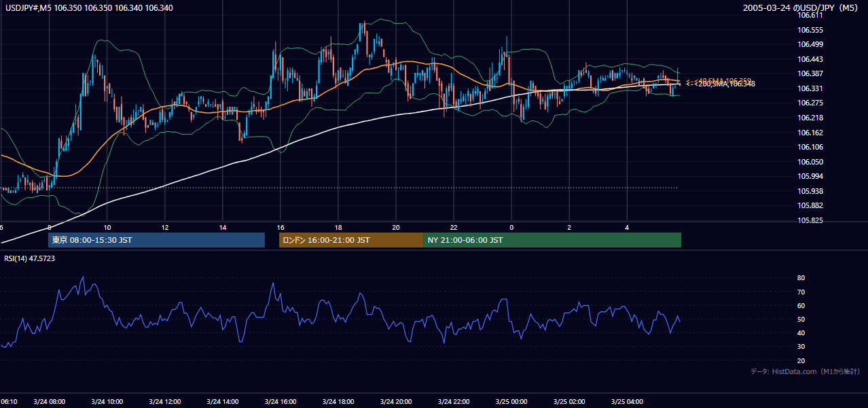Click hour label 10 under price chart
Viewport: 868px width, 408px height.
pyautogui.click(x=107, y=227)
